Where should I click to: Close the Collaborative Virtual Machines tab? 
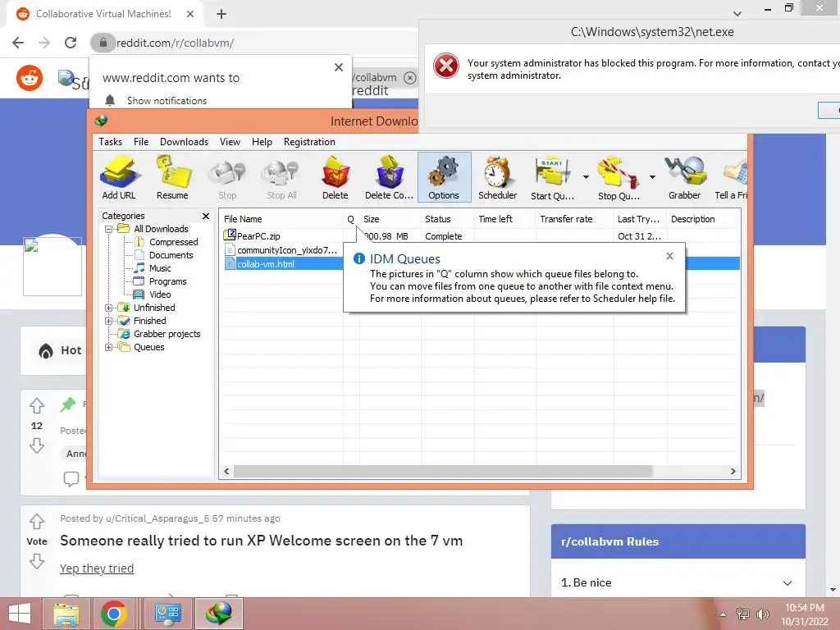tap(190, 14)
